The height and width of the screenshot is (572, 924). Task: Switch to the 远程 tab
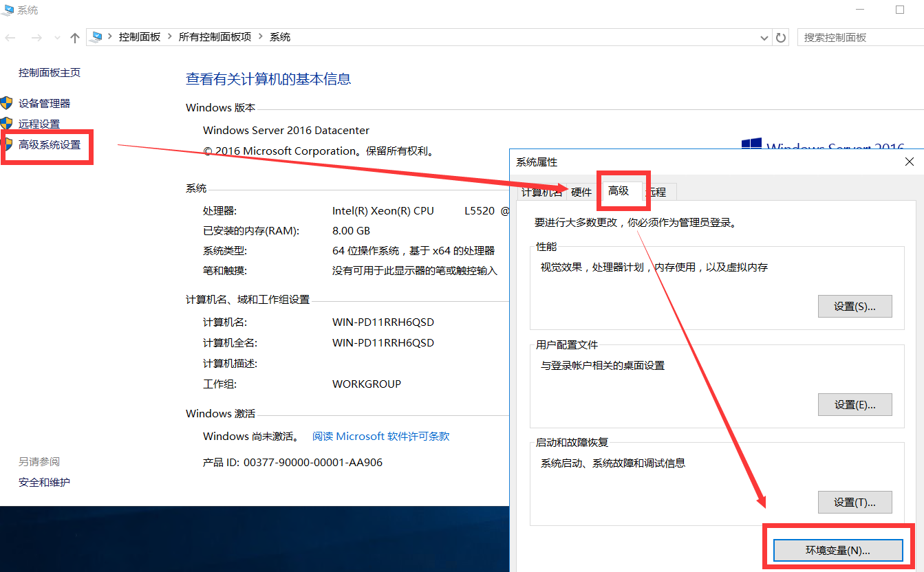point(659,192)
